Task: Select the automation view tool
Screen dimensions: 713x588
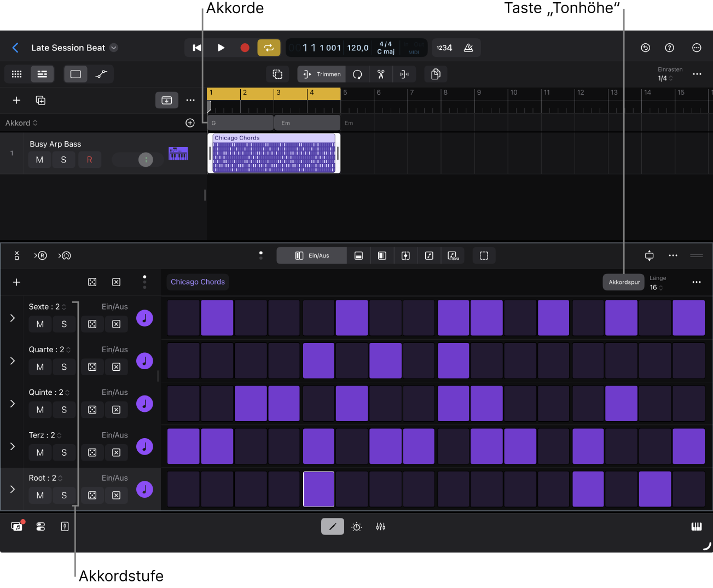Action: click(102, 74)
